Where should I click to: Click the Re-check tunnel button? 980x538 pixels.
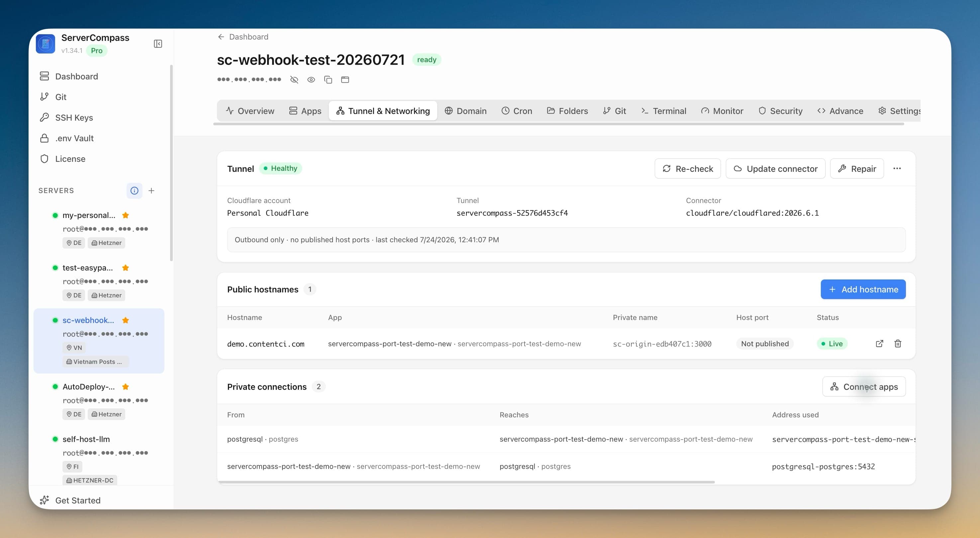coord(687,168)
